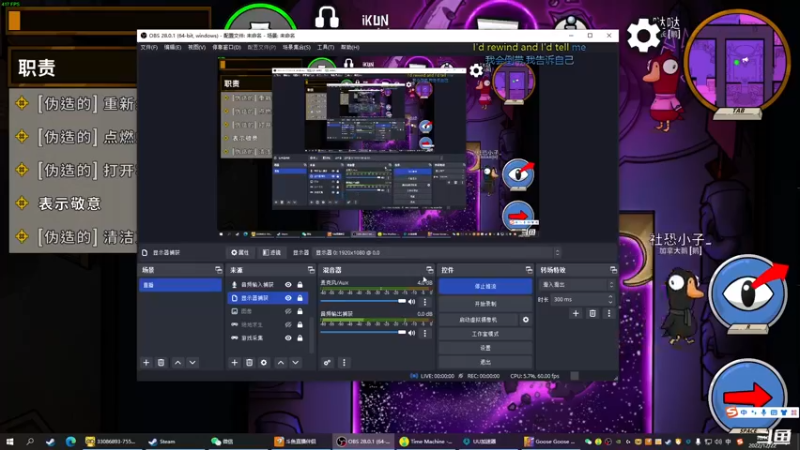Click the game eye report action button
The width and height of the screenshot is (800, 450).
click(748, 292)
